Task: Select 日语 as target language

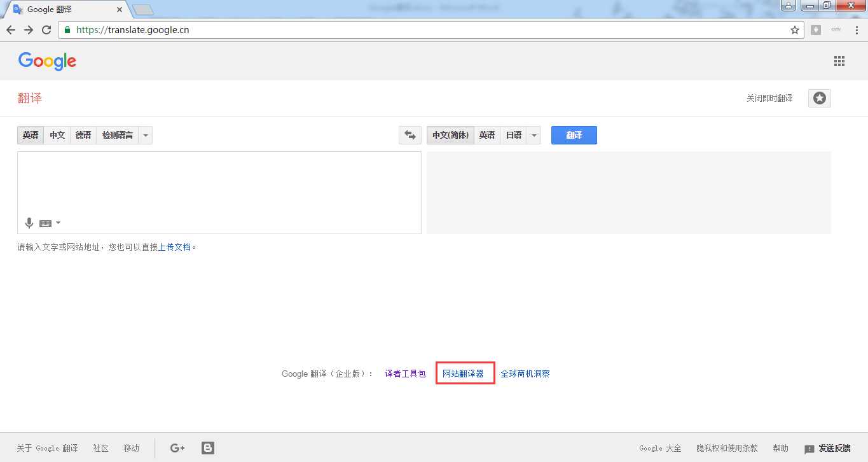Action: pos(514,135)
